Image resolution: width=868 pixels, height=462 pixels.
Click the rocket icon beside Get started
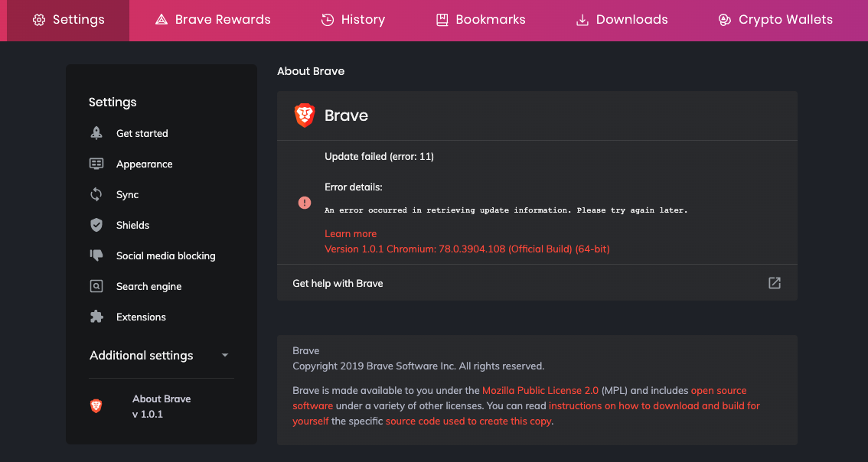coord(96,133)
